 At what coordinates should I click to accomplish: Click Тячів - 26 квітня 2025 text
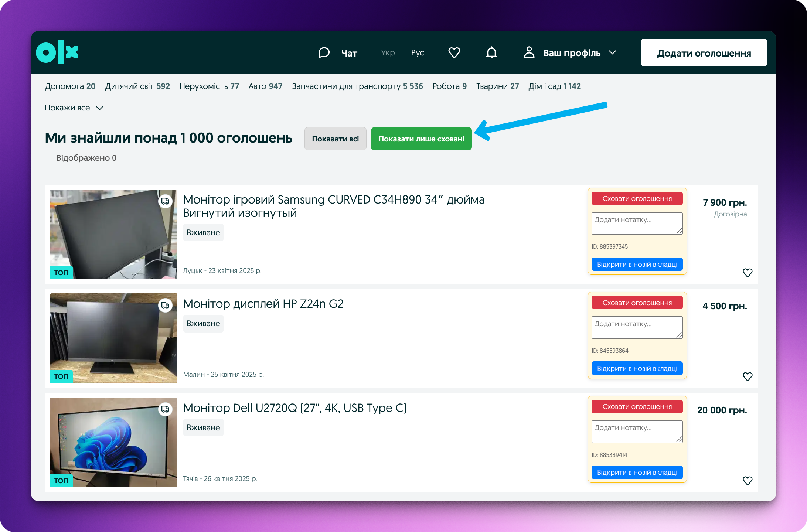(x=220, y=479)
